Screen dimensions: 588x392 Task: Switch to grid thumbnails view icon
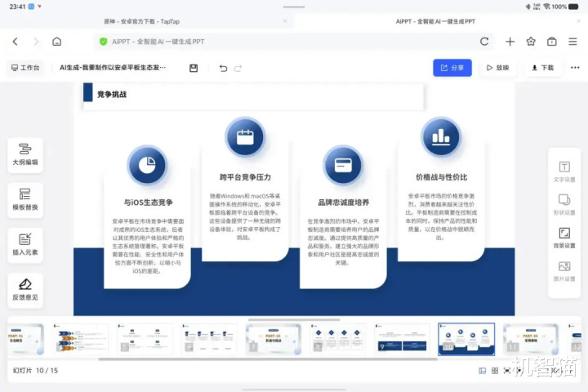tap(495, 371)
